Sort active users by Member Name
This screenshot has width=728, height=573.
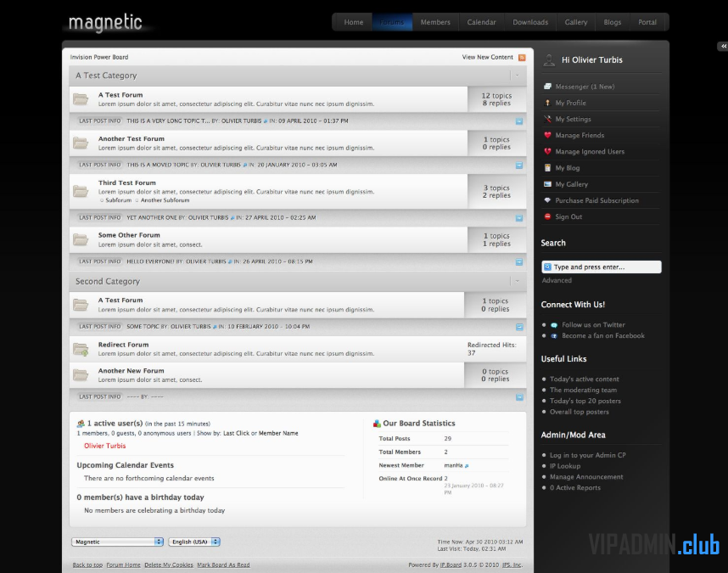[x=278, y=433]
